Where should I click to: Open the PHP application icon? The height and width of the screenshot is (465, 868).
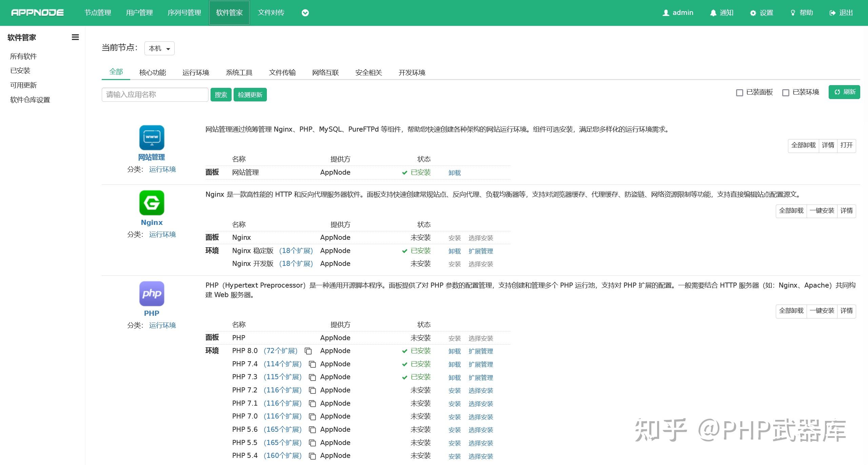click(x=152, y=293)
